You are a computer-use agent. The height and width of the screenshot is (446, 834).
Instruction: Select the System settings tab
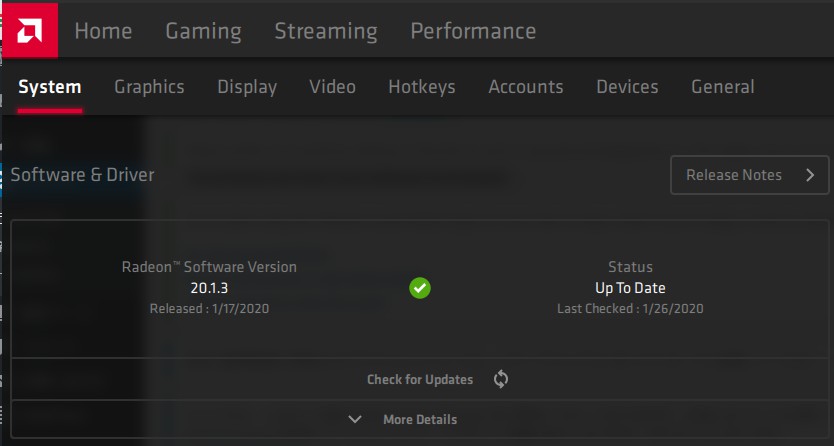pos(49,87)
